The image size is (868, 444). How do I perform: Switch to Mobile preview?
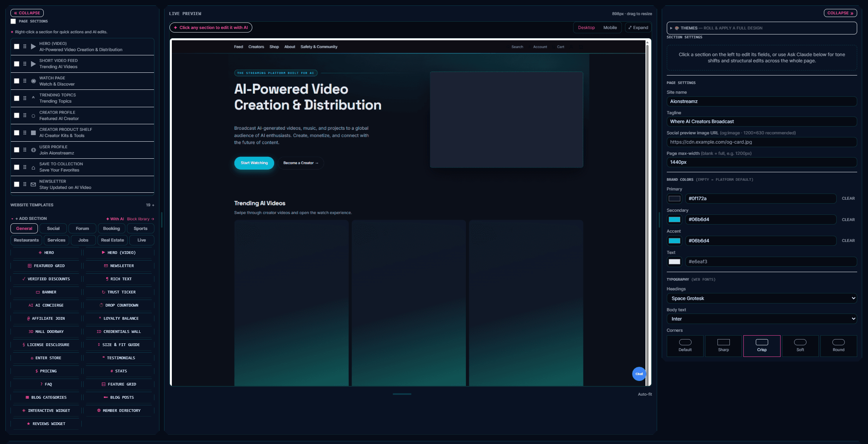point(610,27)
